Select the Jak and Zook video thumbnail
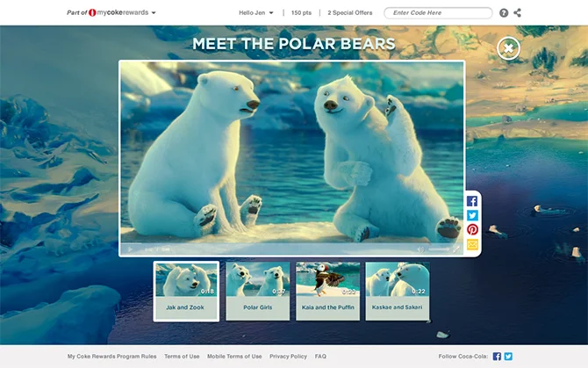The height and width of the screenshot is (368, 588). click(186, 291)
